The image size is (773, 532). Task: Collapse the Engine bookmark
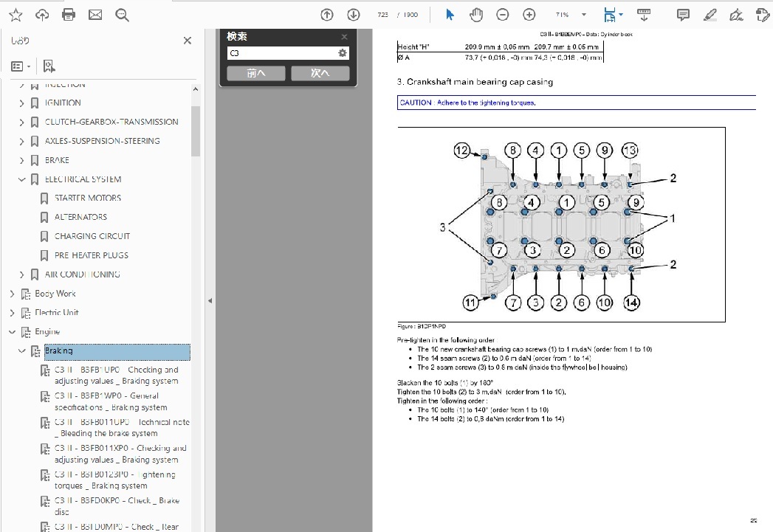[x=13, y=332]
